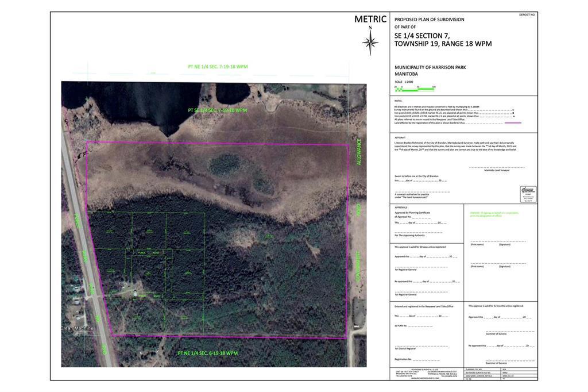
Task: Toggle the bordered-land magenta legend swatch
Action: tap(513, 123)
